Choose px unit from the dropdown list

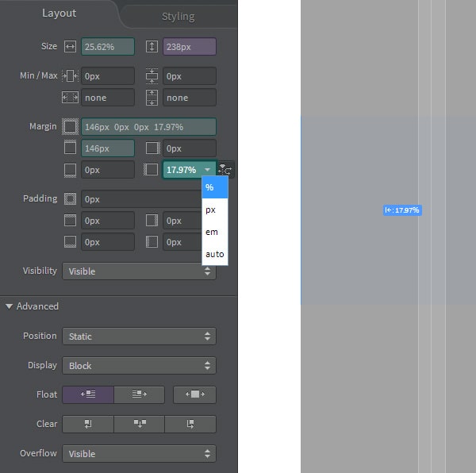[215, 210]
